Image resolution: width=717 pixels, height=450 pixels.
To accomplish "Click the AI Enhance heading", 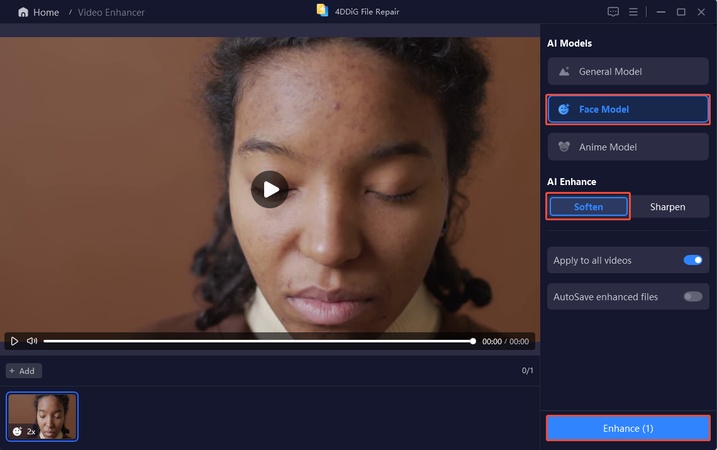I will coord(572,182).
